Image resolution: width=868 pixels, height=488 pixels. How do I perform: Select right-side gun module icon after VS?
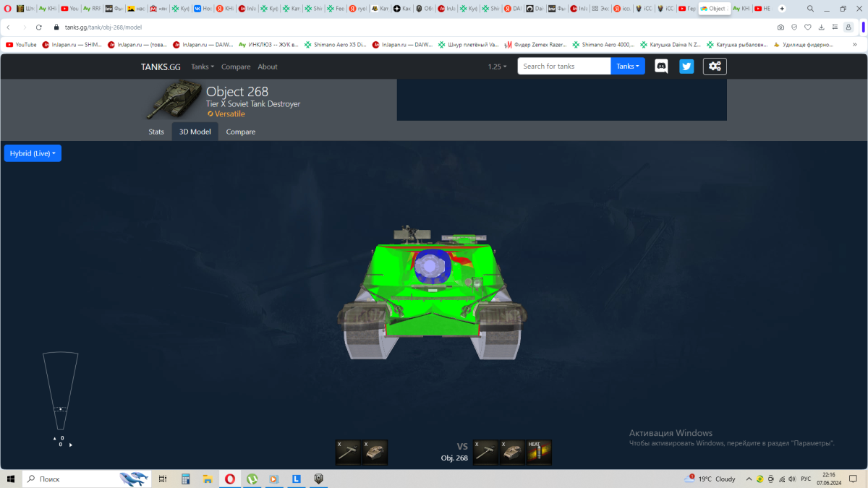click(x=485, y=452)
